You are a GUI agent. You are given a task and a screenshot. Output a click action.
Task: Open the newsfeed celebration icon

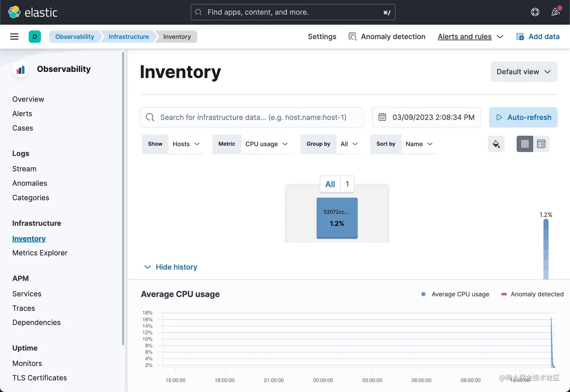[556, 12]
